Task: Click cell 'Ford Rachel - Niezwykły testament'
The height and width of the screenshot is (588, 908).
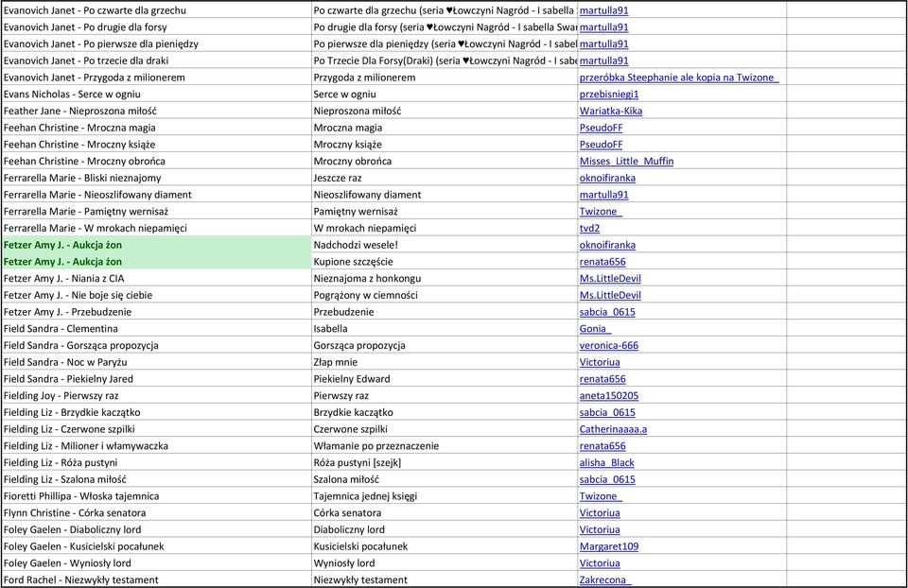Action: click(156, 579)
